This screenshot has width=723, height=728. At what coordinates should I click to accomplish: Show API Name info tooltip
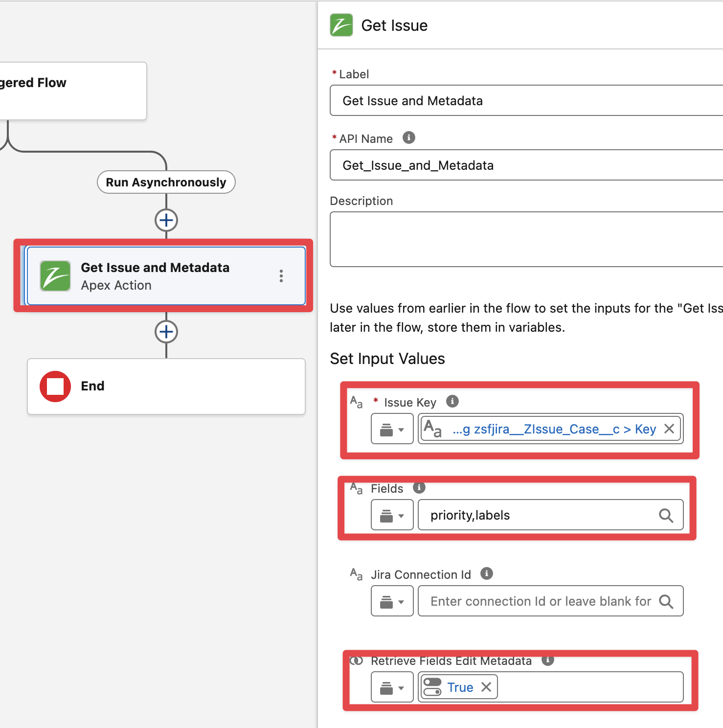[409, 137]
